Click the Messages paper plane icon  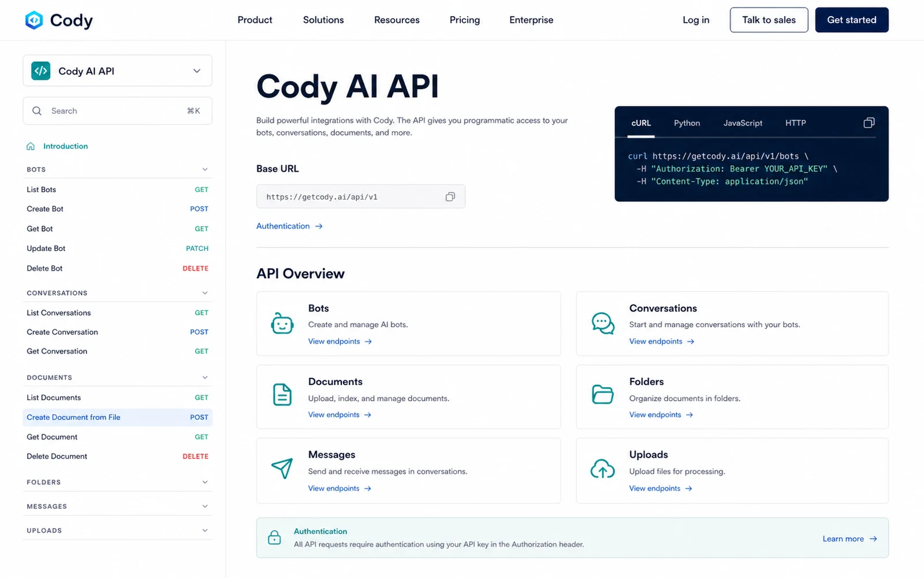[282, 468]
